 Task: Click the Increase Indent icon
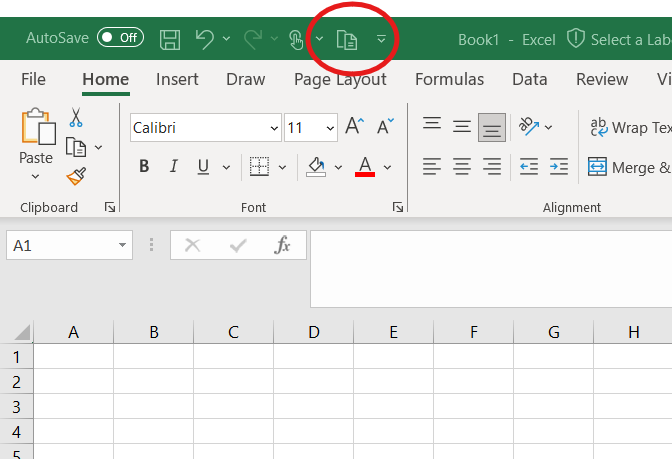[559, 167]
